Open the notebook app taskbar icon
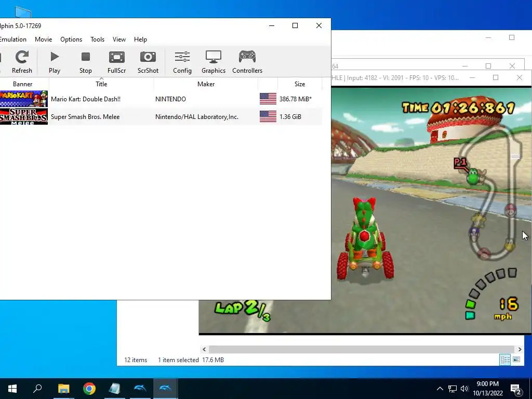 coord(114,389)
